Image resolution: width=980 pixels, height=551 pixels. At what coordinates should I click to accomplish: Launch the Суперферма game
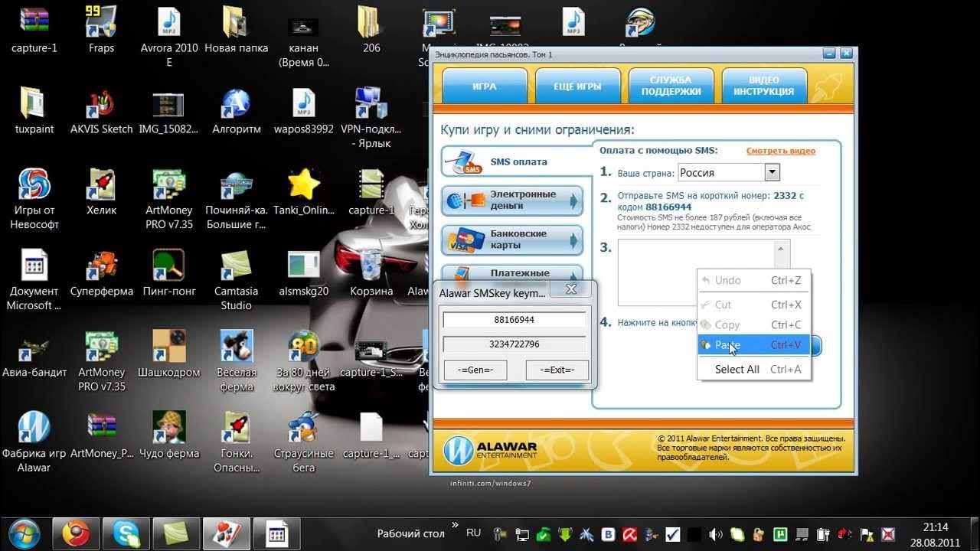coord(101,272)
